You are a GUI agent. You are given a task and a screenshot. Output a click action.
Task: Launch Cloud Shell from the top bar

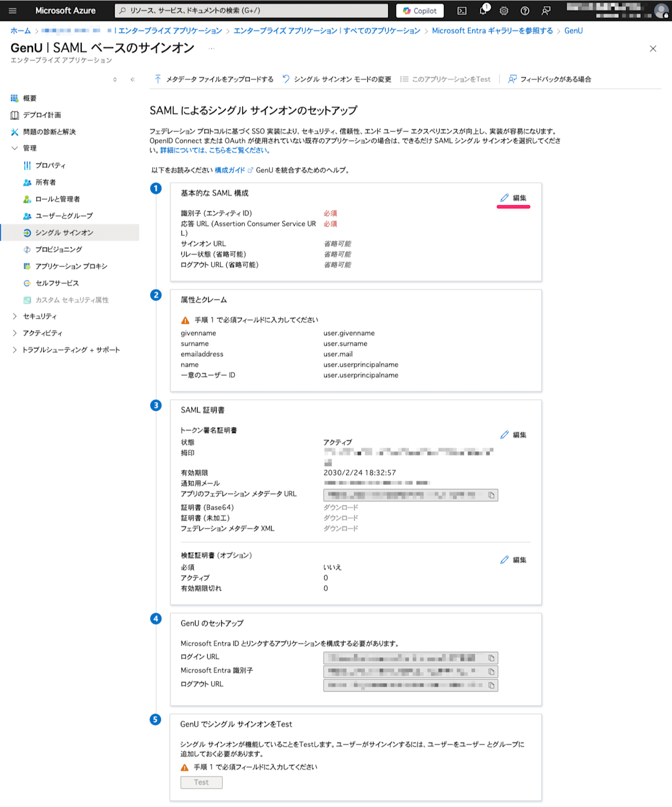click(462, 11)
